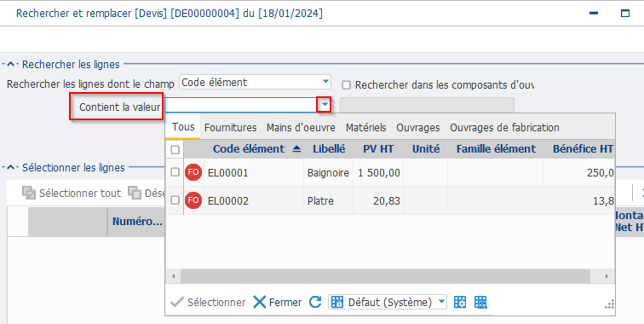The height and width of the screenshot is (324, 644).
Task: Click the EL00002 code cell
Action: click(253, 201)
